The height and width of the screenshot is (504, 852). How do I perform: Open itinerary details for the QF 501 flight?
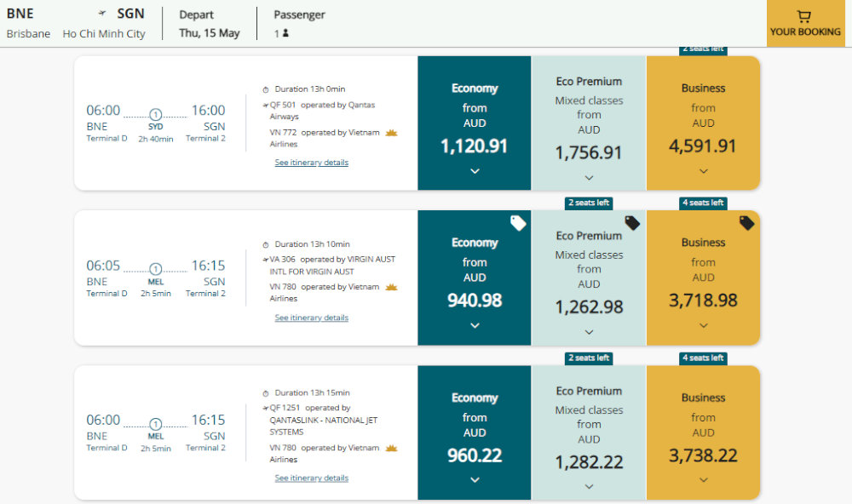tap(311, 163)
